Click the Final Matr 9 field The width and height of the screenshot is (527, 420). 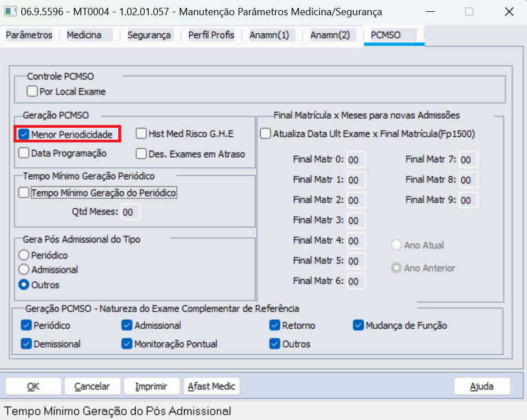tap(468, 200)
